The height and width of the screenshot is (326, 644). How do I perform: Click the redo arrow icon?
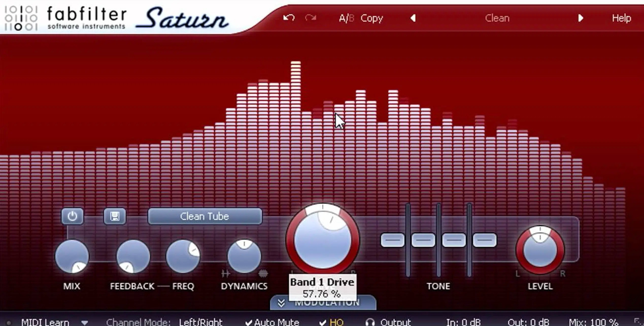click(x=311, y=18)
